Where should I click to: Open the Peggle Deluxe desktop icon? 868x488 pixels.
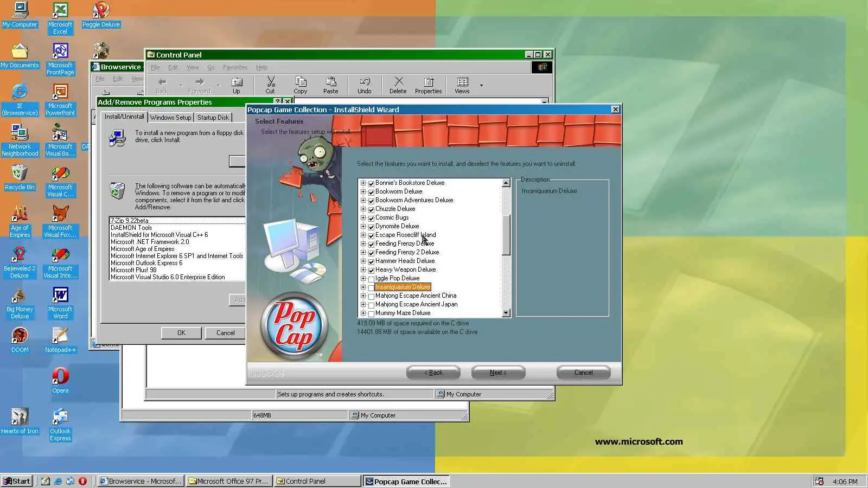[101, 15]
